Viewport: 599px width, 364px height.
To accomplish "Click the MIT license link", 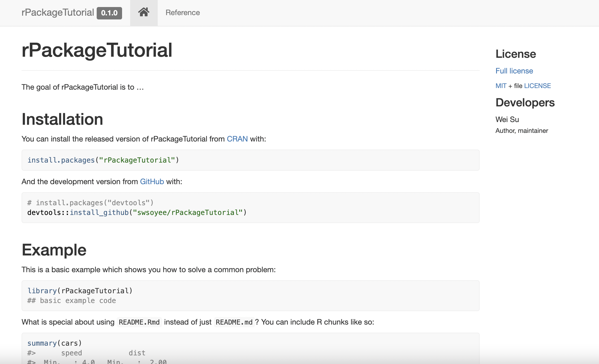I will coord(501,86).
